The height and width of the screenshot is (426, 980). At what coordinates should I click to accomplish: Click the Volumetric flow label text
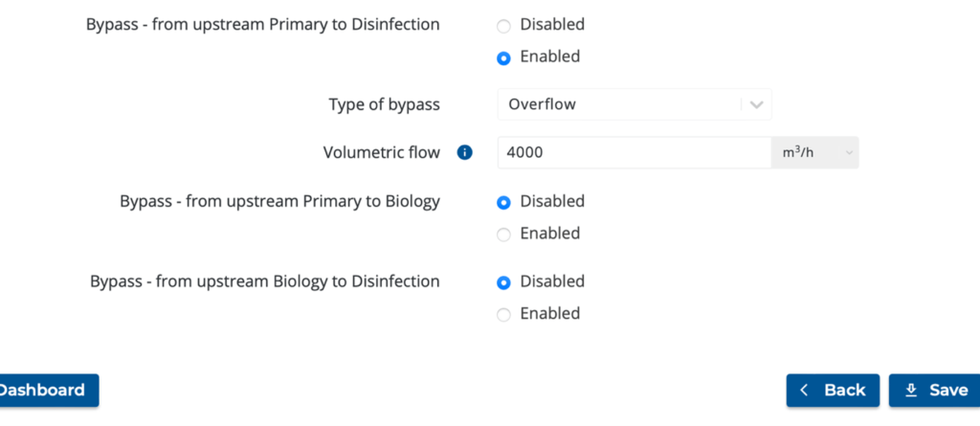pos(381,152)
